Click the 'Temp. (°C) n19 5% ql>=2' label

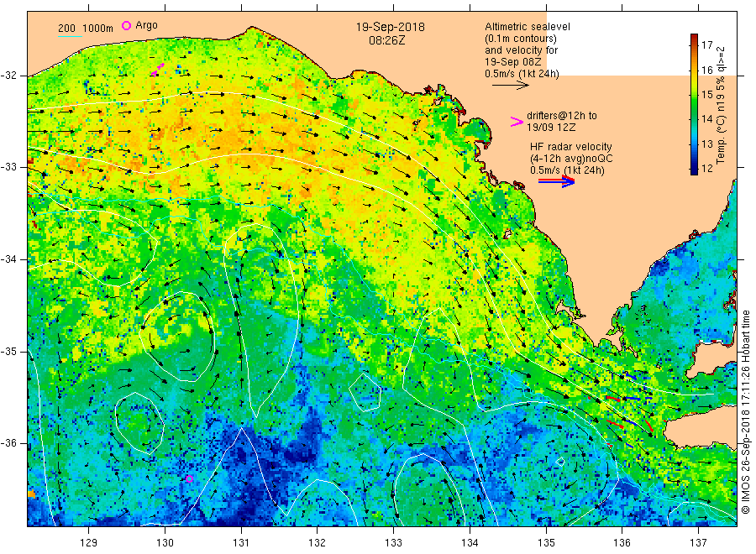tap(721, 105)
